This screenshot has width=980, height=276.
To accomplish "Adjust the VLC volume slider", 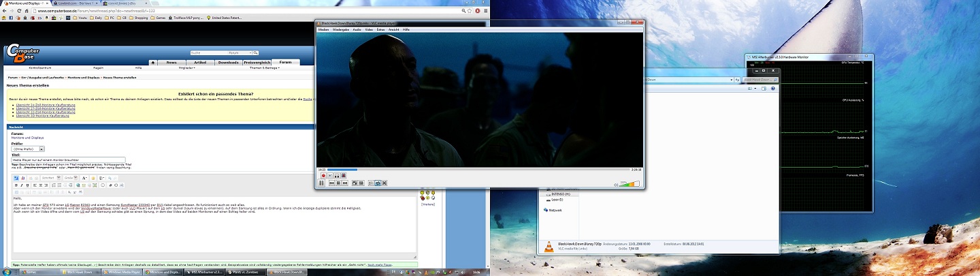I will click(x=630, y=183).
